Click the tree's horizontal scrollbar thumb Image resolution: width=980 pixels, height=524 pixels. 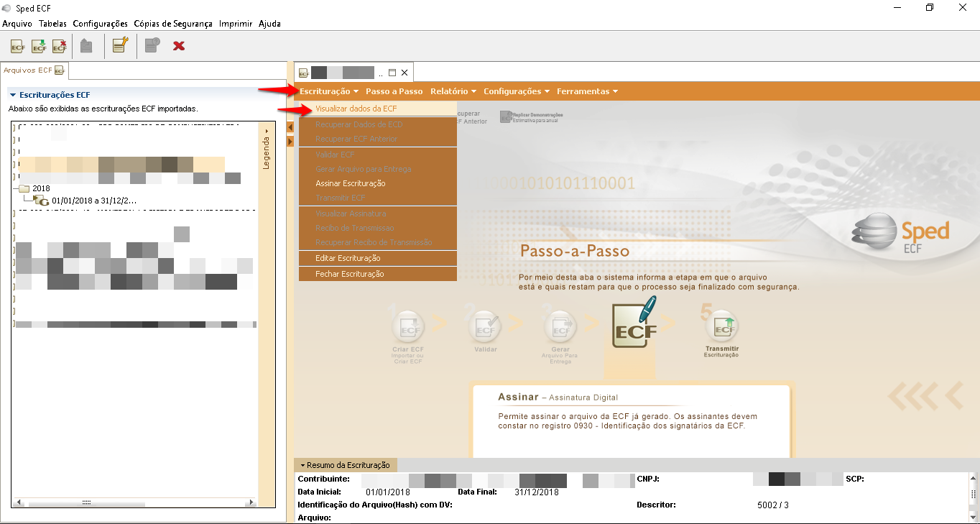click(86, 502)
